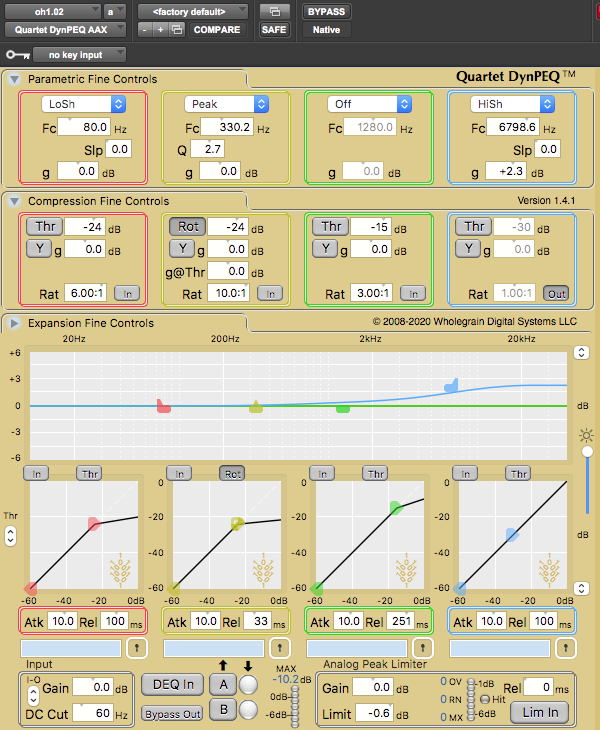Screen dimensions: 600x730
Task: Click the EQ graph range stepper
Action: pyautogui.click(x=581, y=352)
